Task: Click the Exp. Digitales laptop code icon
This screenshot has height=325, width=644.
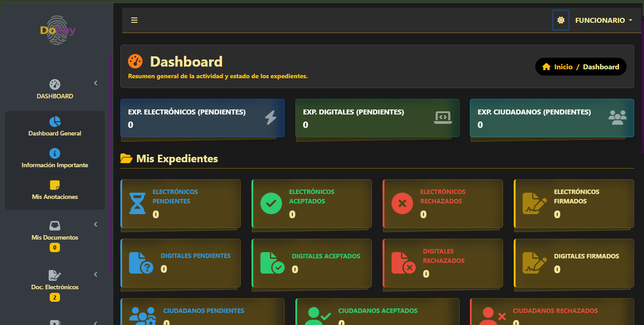Action: pyautogui.click(x=443, y=118)
